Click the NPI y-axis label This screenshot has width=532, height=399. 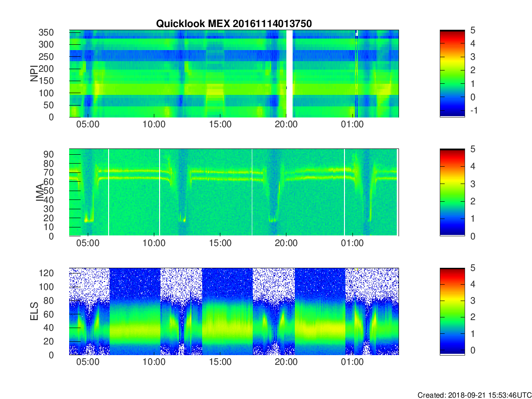pos(34,74)
